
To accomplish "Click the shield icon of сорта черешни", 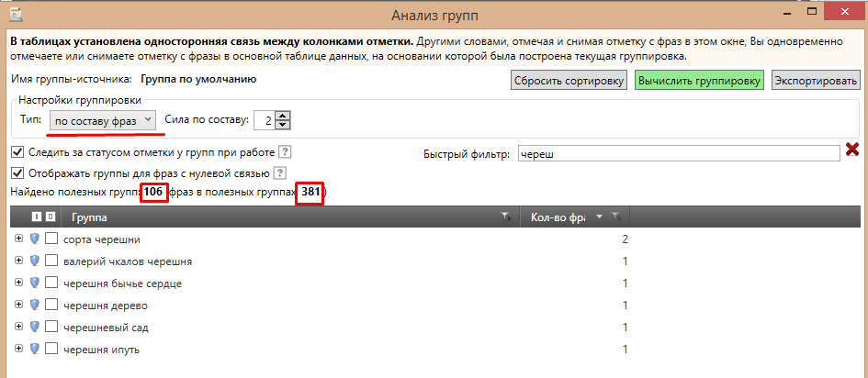I will [x=34, y=239].
